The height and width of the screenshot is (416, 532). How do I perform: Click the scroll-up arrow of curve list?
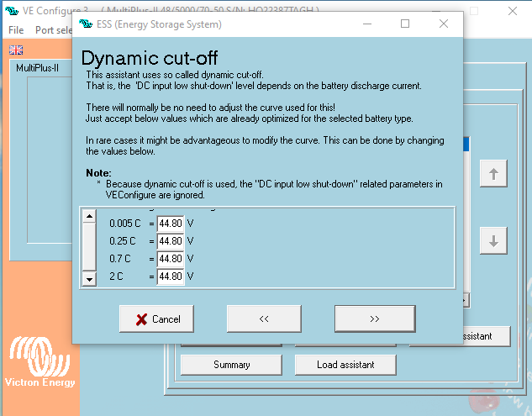click(x=89, y=216)
